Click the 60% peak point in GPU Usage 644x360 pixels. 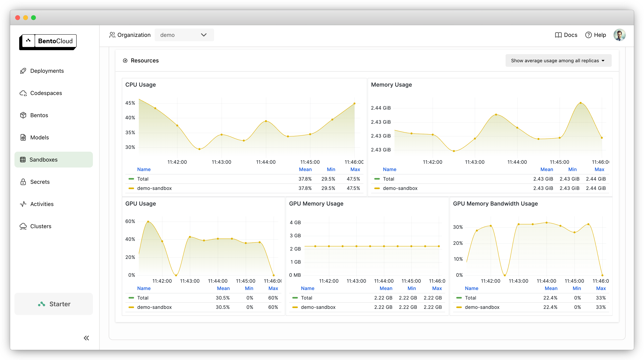tap(148, 222)
